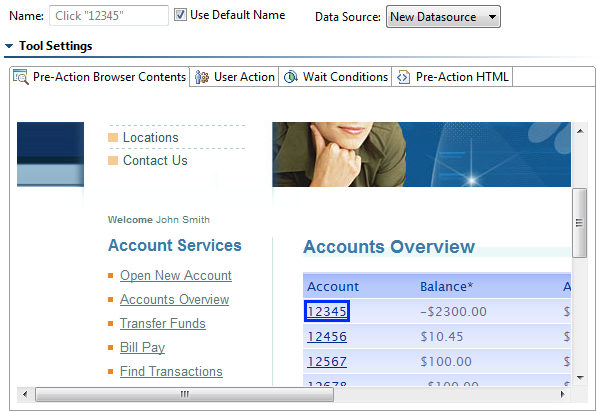Click the Locations menu bullet square
Screen dimensions: 597x412
(x=113, y=137)
